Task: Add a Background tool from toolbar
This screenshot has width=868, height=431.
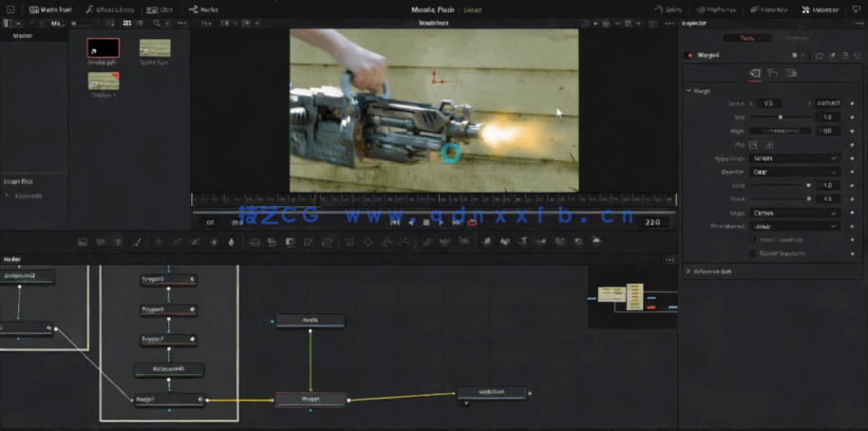Action: [83, 242]
